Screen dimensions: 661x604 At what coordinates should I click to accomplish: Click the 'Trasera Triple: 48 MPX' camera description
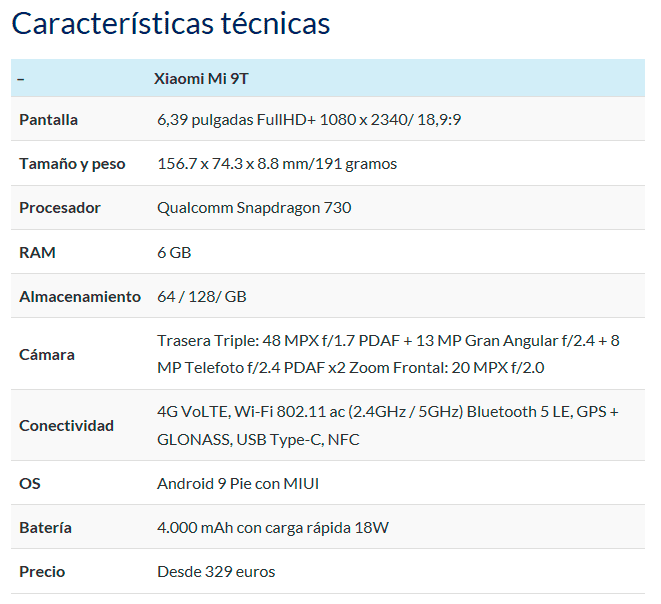(x=388, y=354)
